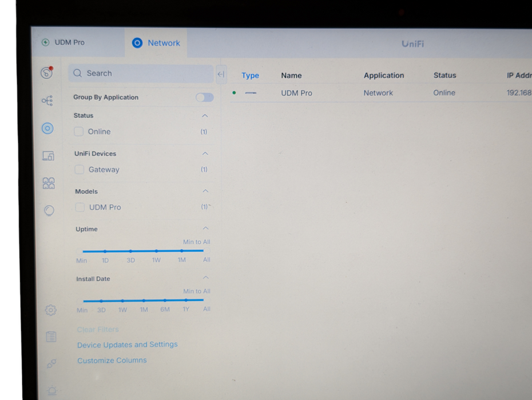Click the 192.168 IP address cell
The image size is (532, 400).
pos(519,93)
